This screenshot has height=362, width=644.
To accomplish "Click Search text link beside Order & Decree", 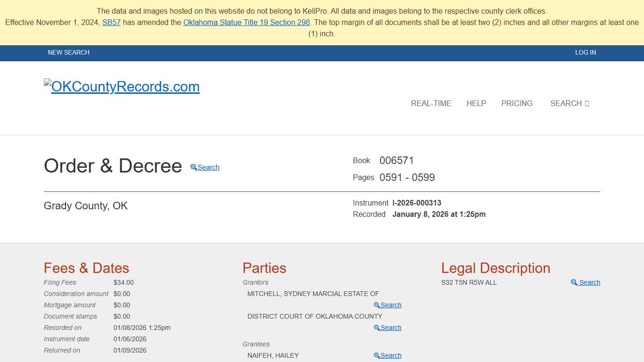I will point(208,167).
